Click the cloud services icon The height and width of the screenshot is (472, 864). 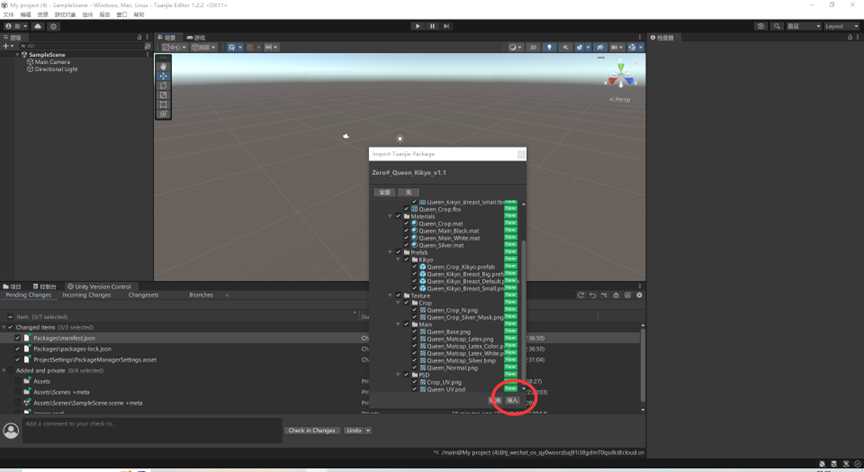38,26
